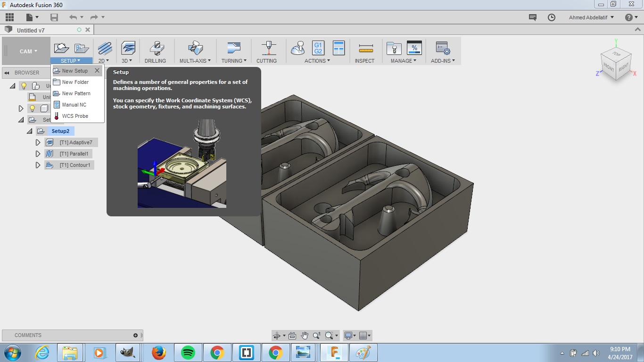Click the Inspect measure ruler icon
This screenshot has width=644, height=362.
(366, 48)
